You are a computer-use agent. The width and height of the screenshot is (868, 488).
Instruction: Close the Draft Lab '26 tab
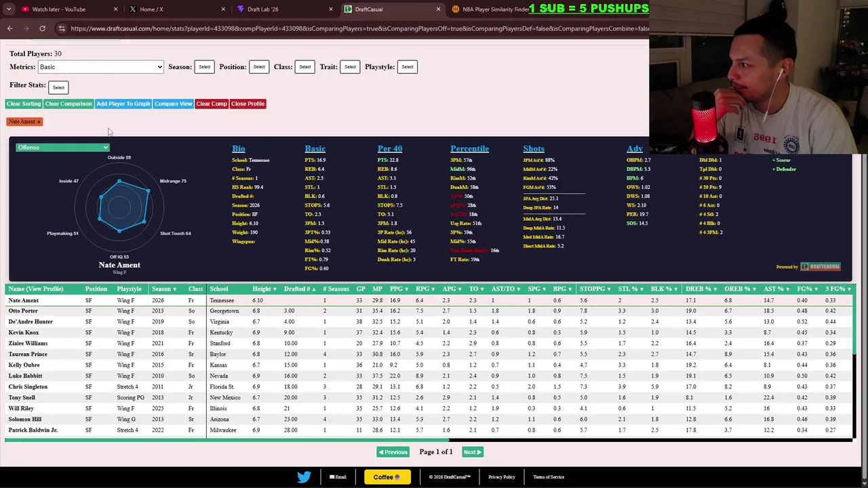tap(331, 9)
